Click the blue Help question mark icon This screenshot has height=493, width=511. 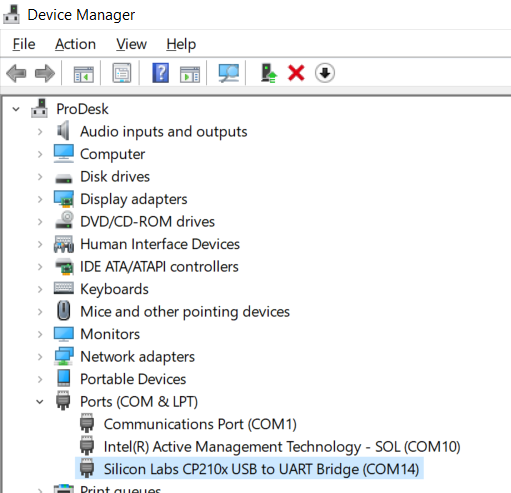[x=161, y=73]
